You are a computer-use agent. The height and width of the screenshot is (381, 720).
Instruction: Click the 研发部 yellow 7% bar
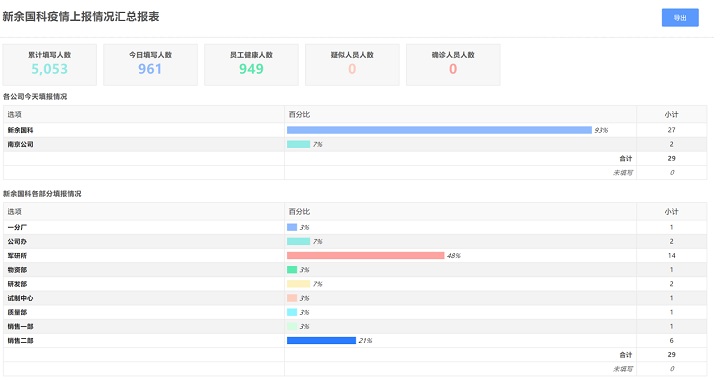click(x=298, y=284)
